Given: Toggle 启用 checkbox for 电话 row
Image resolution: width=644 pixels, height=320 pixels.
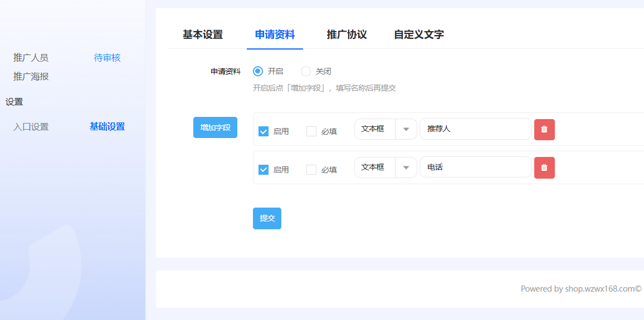Looking at the screenshot, I should 264,169.
